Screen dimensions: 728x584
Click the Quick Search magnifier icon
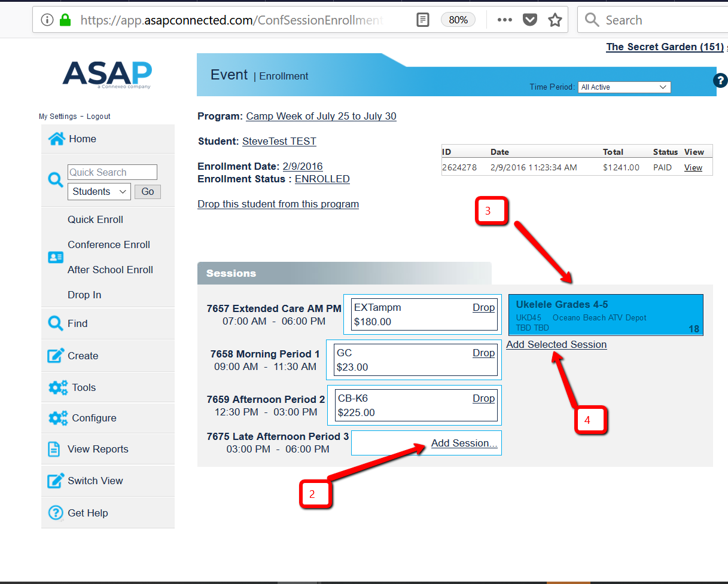point(56,180)
